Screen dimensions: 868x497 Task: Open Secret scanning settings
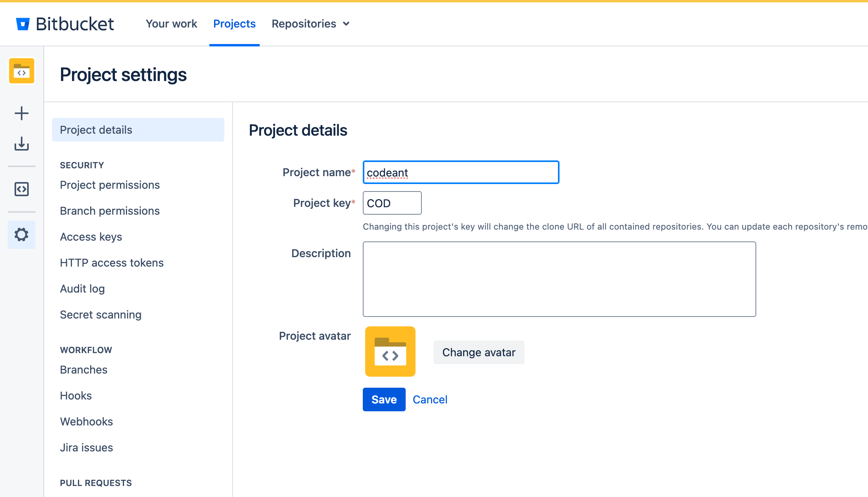[x=100, y=314]
